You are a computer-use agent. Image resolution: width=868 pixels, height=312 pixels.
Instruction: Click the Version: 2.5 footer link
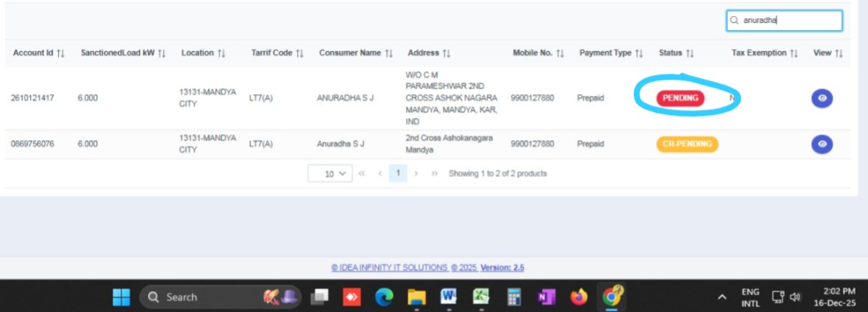tap(502, 268)
